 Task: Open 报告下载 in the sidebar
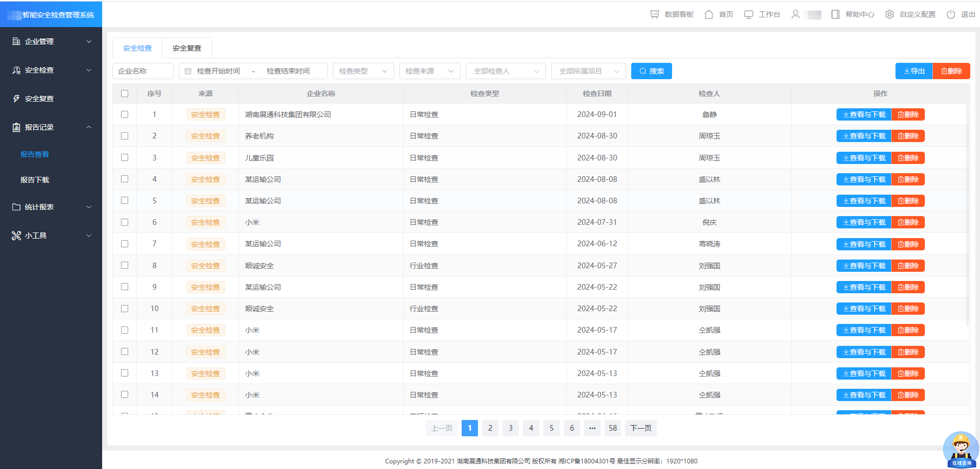(x=35, y=180)
